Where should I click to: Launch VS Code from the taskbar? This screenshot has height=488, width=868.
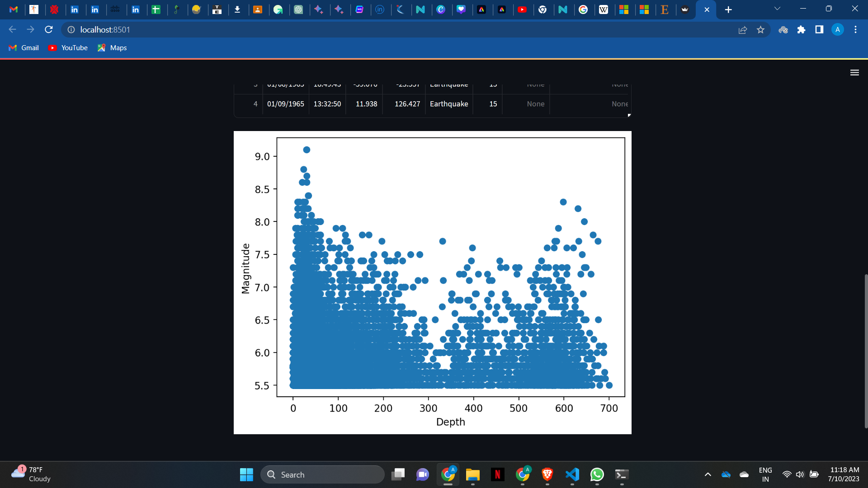tap(571, 474)
